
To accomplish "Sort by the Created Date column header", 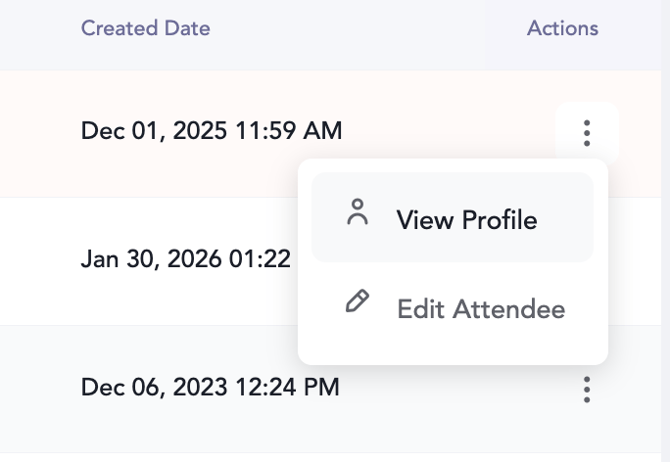I will [x=145, y=28].
